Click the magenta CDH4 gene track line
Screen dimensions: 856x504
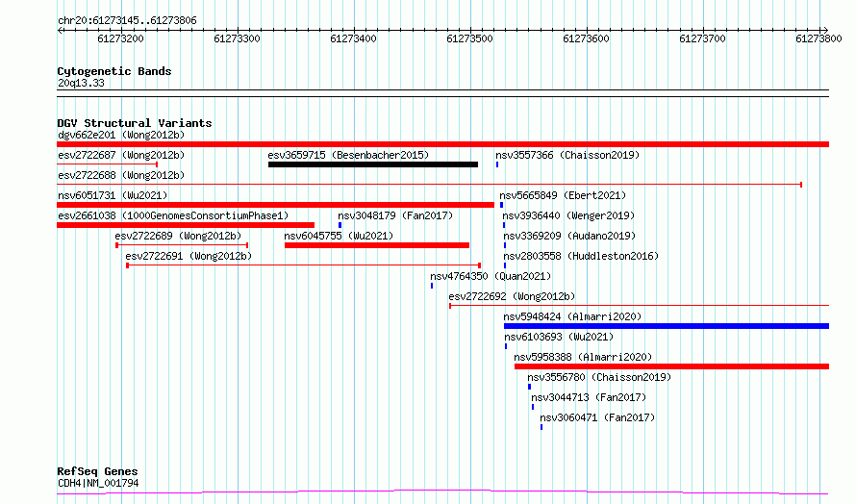click(442, 492)
